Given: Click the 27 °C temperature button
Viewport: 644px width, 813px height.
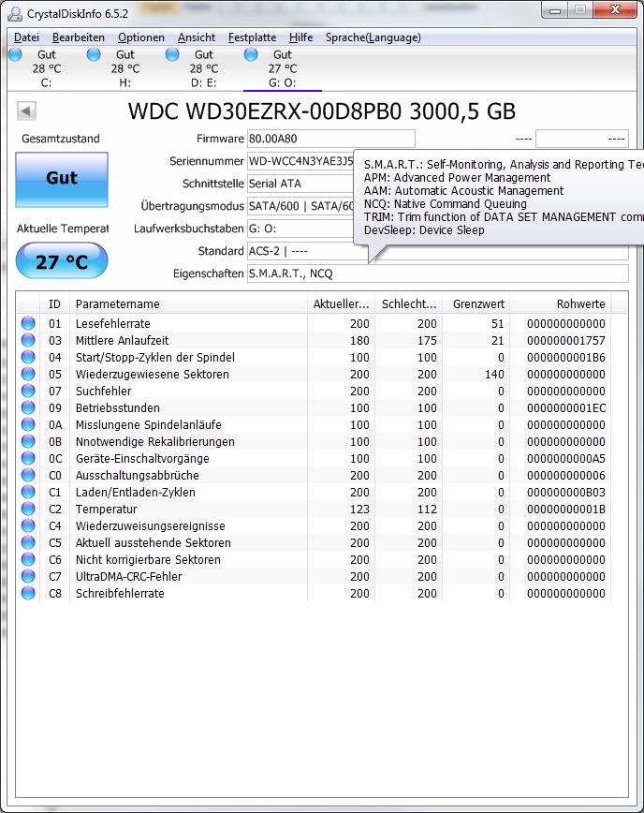Looking at the screenshot, I should [62, 261].
